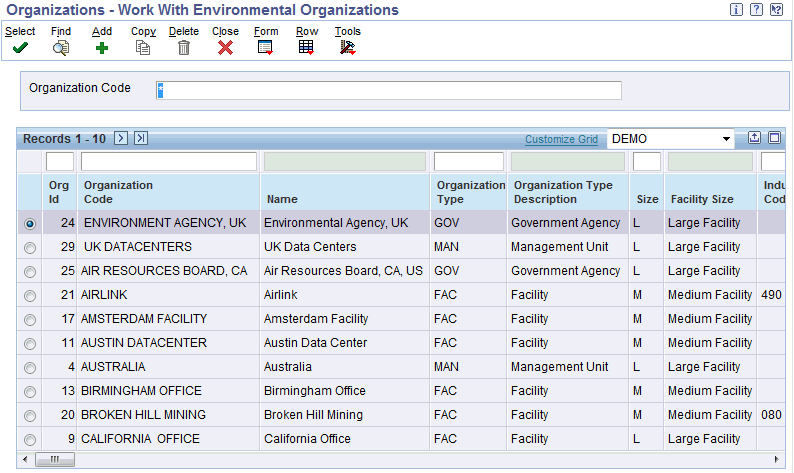
Task: Click the Find magnifier icon
Action: pos(61,48)
